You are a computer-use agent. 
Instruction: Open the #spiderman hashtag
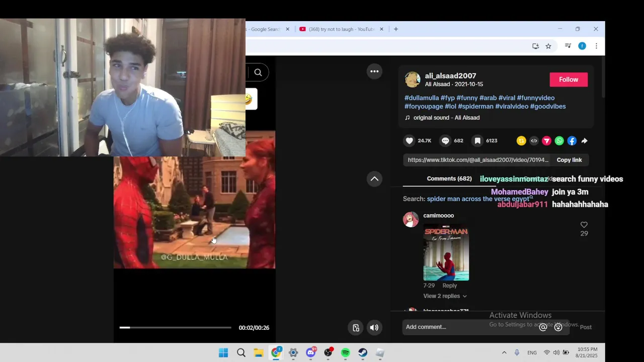coord(475,107)
